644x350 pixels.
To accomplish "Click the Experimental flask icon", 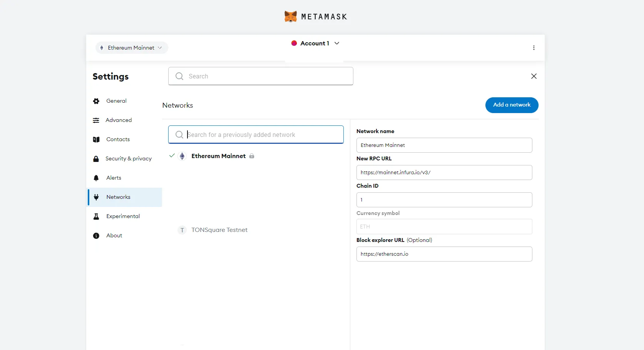I will (x=96, y=216).
